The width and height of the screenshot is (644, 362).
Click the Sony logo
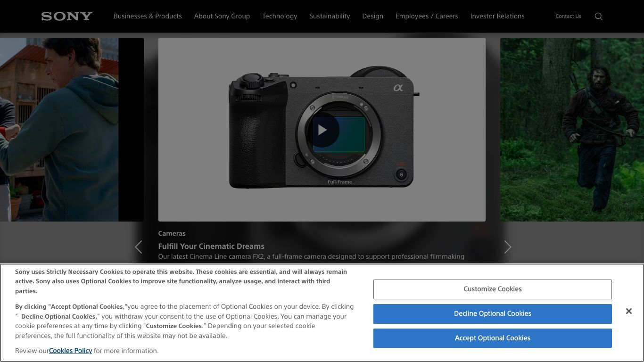(x=66, y=16)
